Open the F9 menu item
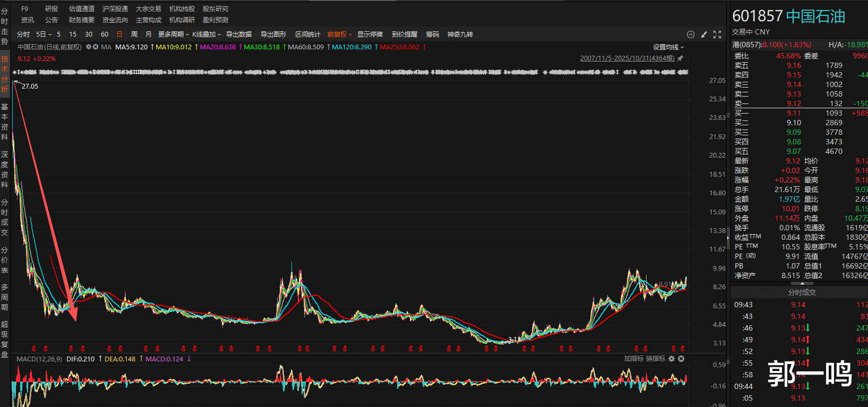The image size is (868, 407). [x=24, y=9]
